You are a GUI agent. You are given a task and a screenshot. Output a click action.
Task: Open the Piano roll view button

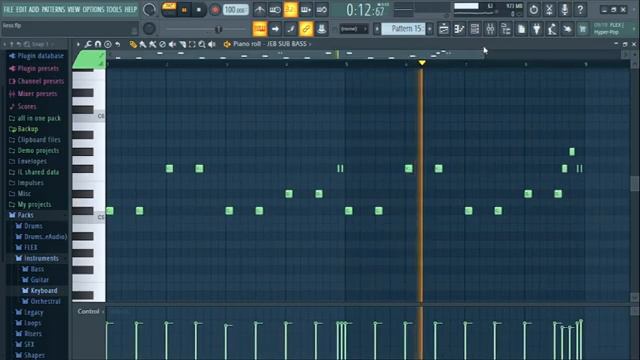(x=459, y=29)
